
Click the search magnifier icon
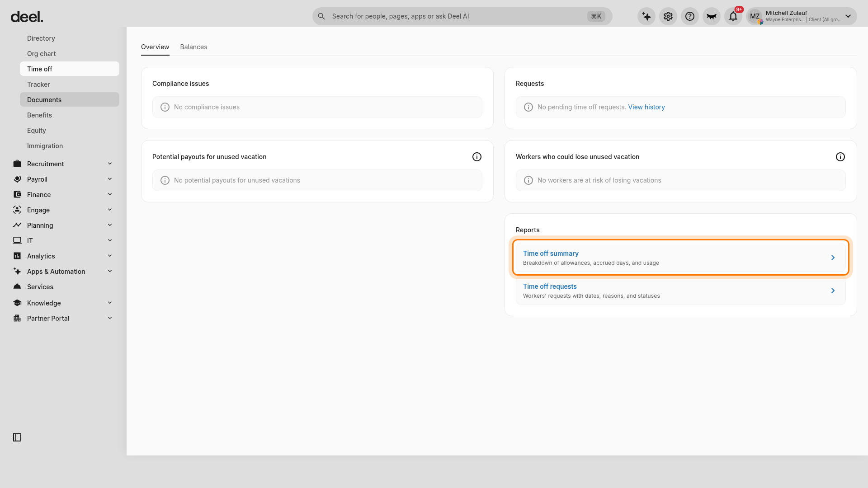[x=321, y=16]
